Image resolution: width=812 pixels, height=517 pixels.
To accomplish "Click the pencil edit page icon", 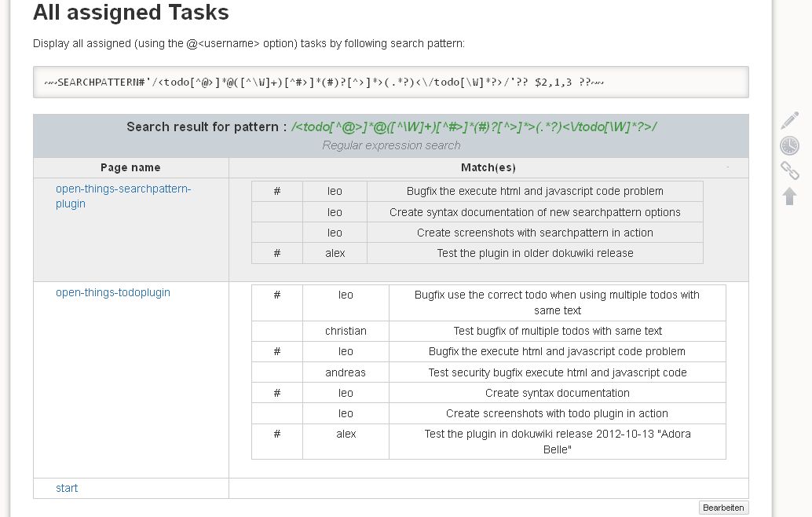I will [x=790, y=120].
